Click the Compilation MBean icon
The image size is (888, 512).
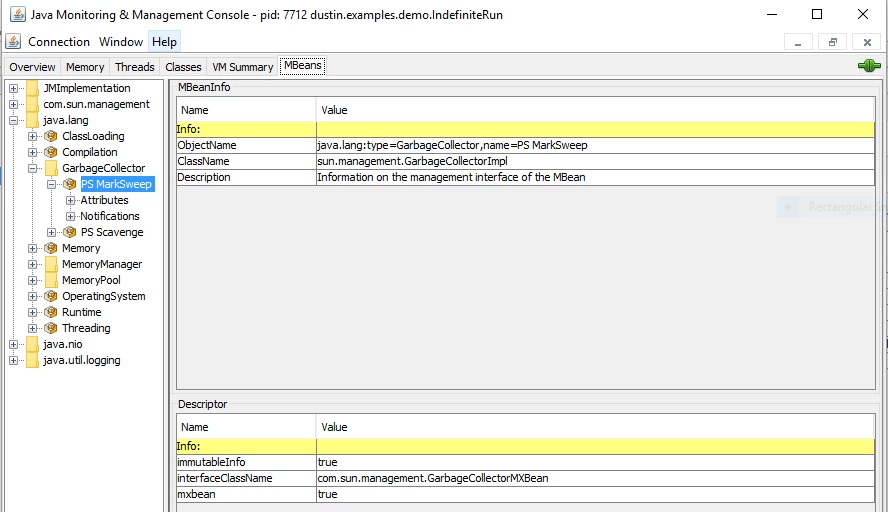pyautogui.click(x=51, y=152)
